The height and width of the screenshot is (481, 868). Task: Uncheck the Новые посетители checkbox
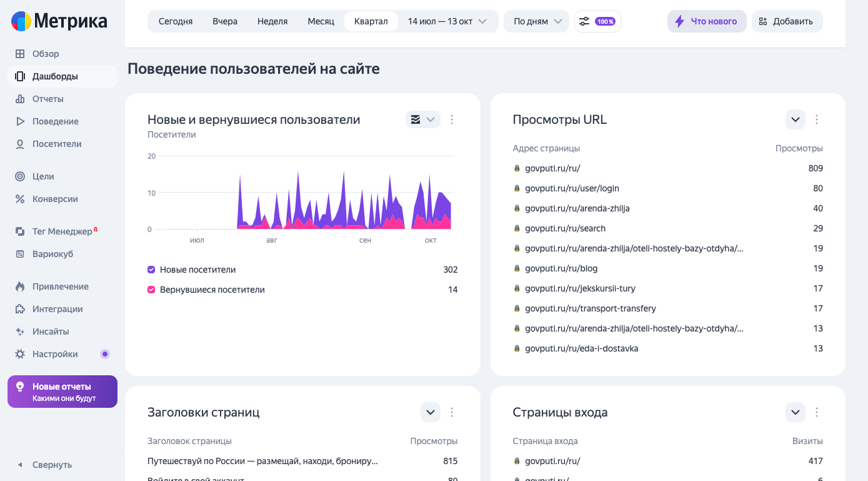click(151, 270)
